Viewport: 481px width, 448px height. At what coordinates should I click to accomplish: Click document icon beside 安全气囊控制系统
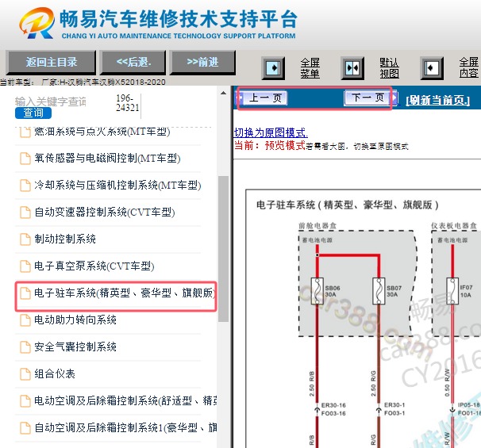[x=25, y=347]
